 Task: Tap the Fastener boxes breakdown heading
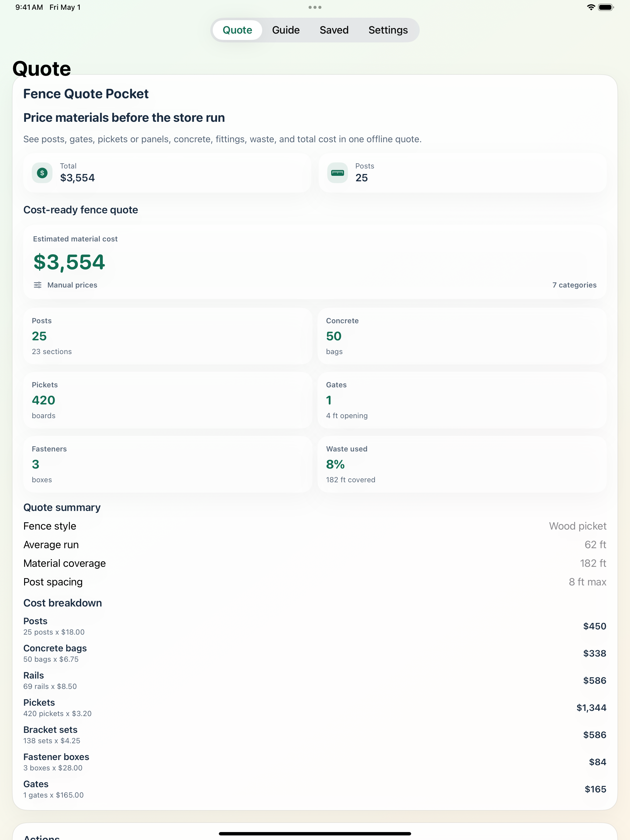coord(56,757)
